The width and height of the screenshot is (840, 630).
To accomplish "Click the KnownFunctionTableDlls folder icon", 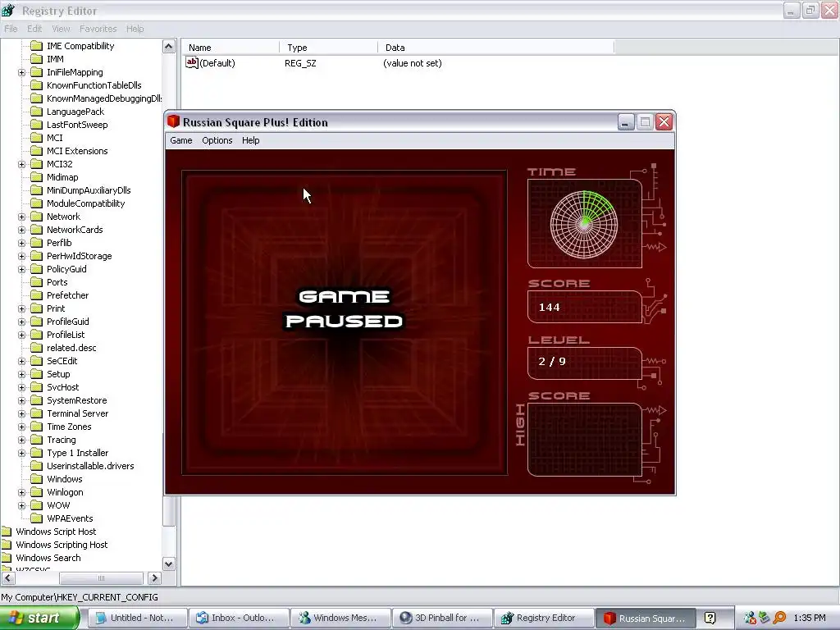I will point(36,85).
